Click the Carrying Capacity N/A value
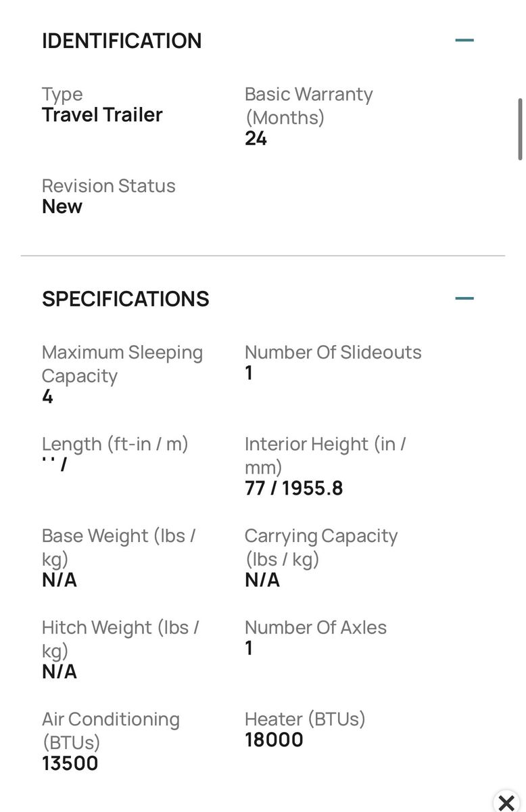 tap(262, 580)
